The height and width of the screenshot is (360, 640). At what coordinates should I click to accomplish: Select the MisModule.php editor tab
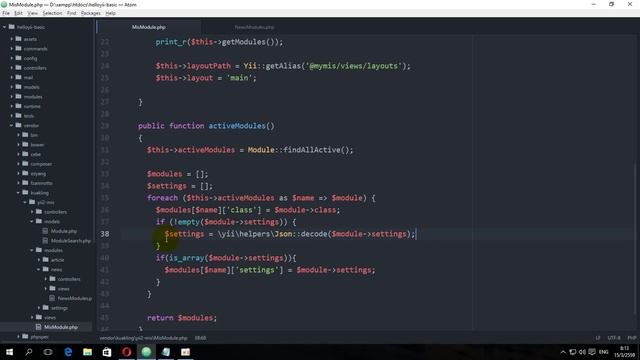[149, 27]
